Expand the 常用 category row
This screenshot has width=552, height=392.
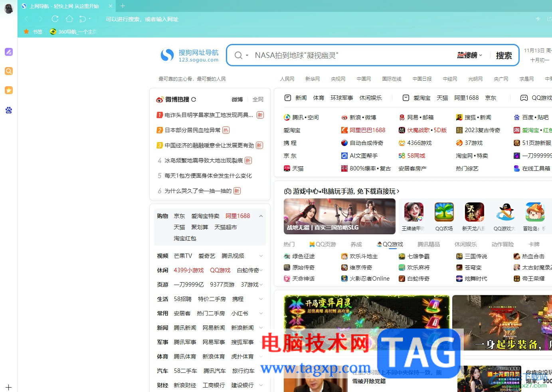tap(261, 313)
